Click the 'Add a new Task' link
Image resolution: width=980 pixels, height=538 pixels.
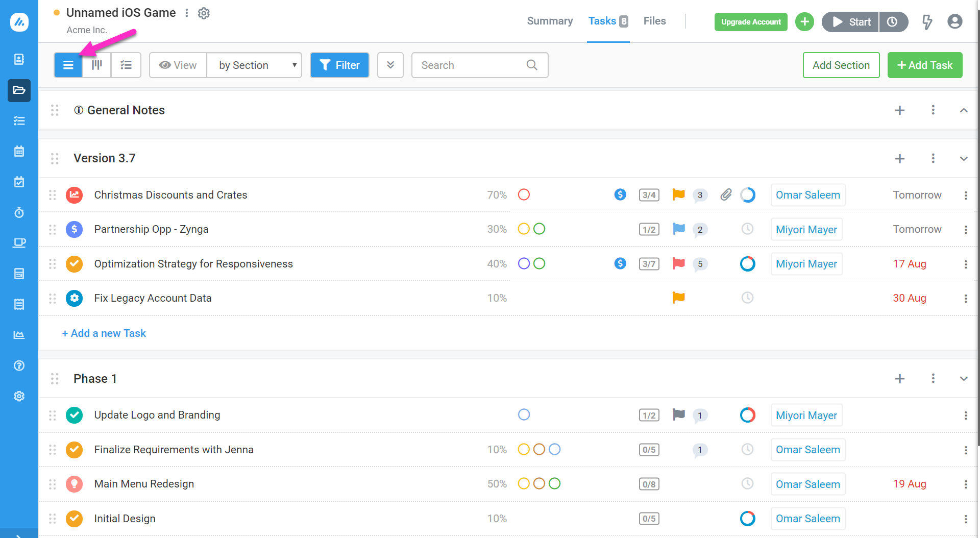[104, 333]
